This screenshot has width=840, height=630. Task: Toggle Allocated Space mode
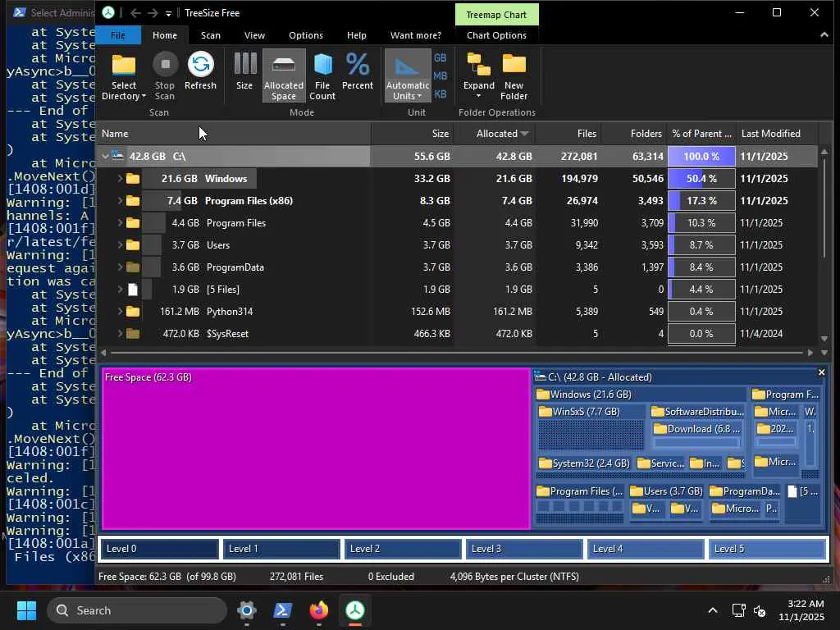[x=283, y=76]
